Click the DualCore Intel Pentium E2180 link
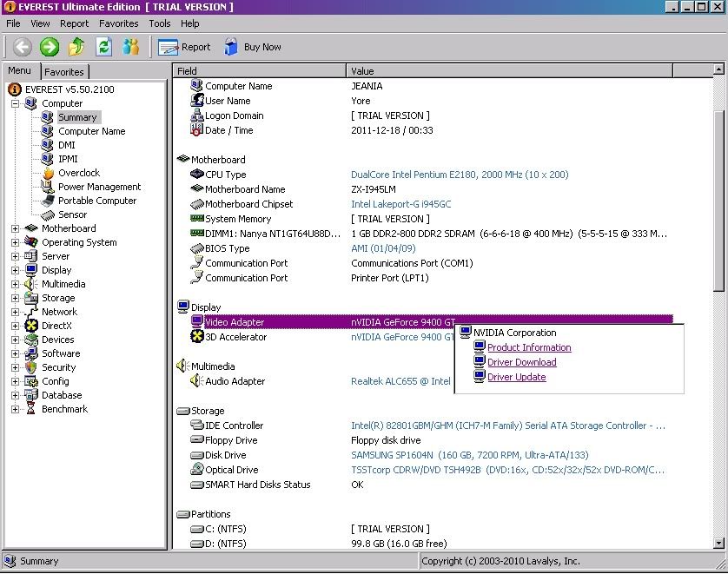This screenshot has height=574, width=728. pos(460,175)
